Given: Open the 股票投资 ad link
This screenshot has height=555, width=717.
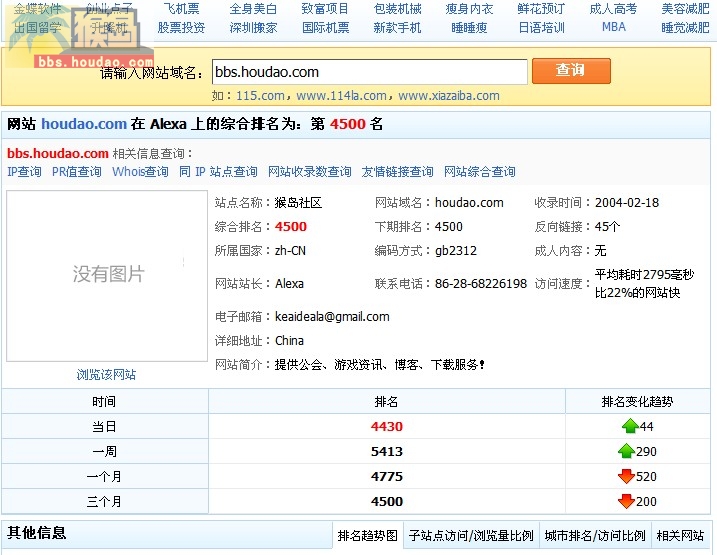Looking at the screenshot, I should coord(181,27).
